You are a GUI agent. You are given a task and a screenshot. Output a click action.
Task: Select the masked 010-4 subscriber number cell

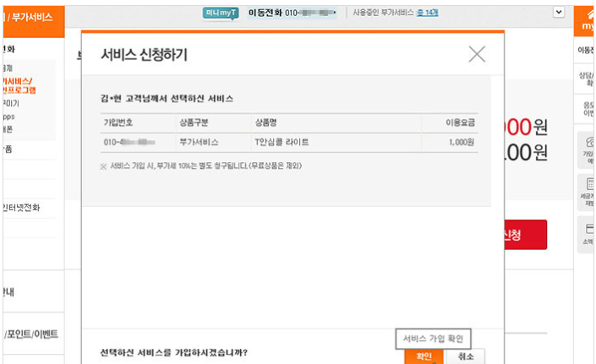pyautogui.click(x=129, y=142)
